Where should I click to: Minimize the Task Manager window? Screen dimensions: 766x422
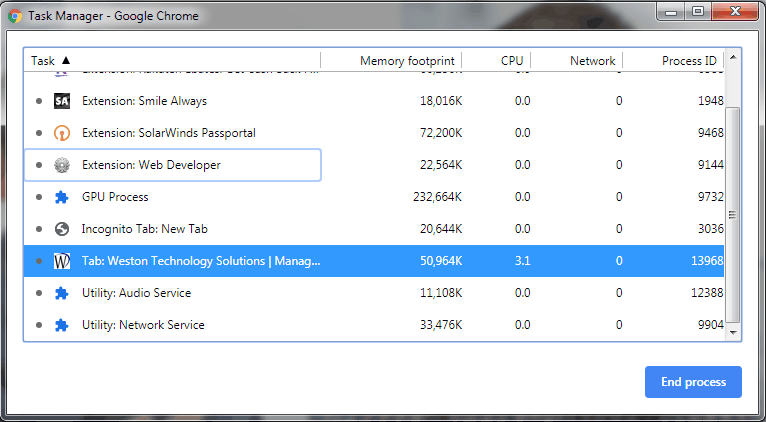pyautogui.click(x=671, y=12)
